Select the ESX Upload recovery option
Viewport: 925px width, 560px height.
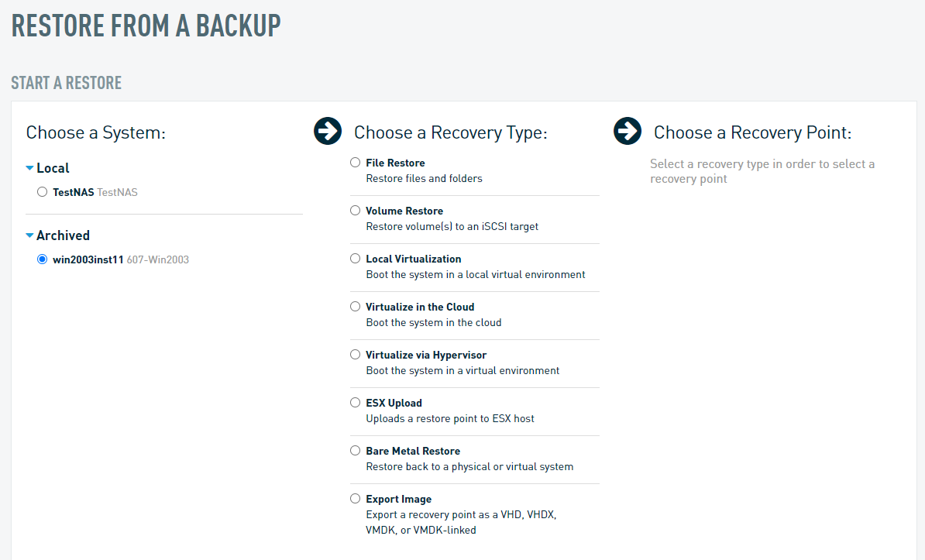(x=355, y=402)
